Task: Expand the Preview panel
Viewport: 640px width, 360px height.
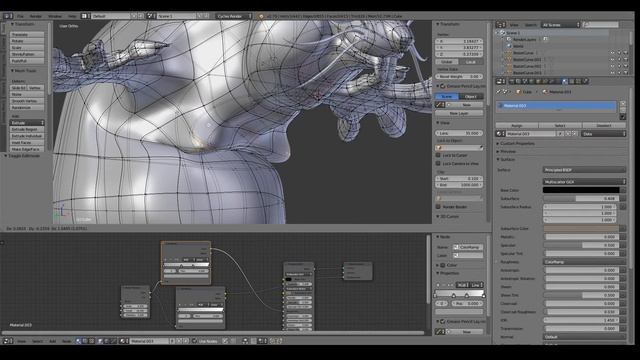Action: click(506, 151)
